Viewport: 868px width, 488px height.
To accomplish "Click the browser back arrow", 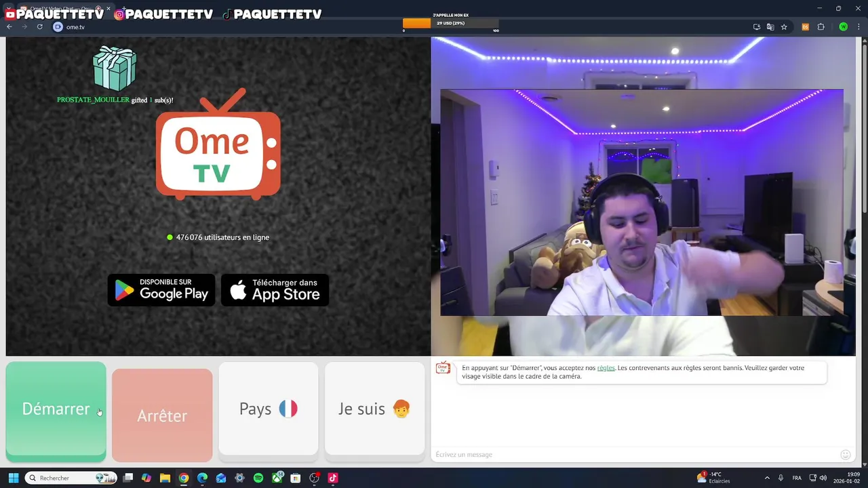I will pyautogui.click(x=9, y=27).
